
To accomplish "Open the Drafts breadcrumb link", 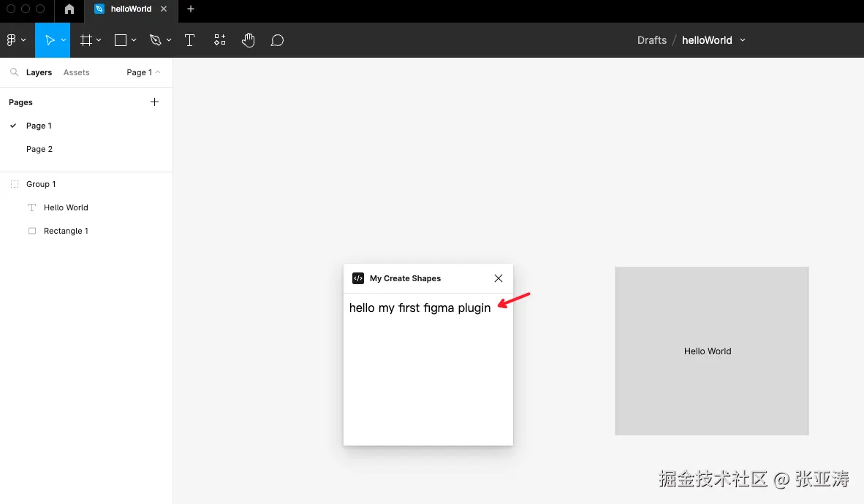I will 652,40.
